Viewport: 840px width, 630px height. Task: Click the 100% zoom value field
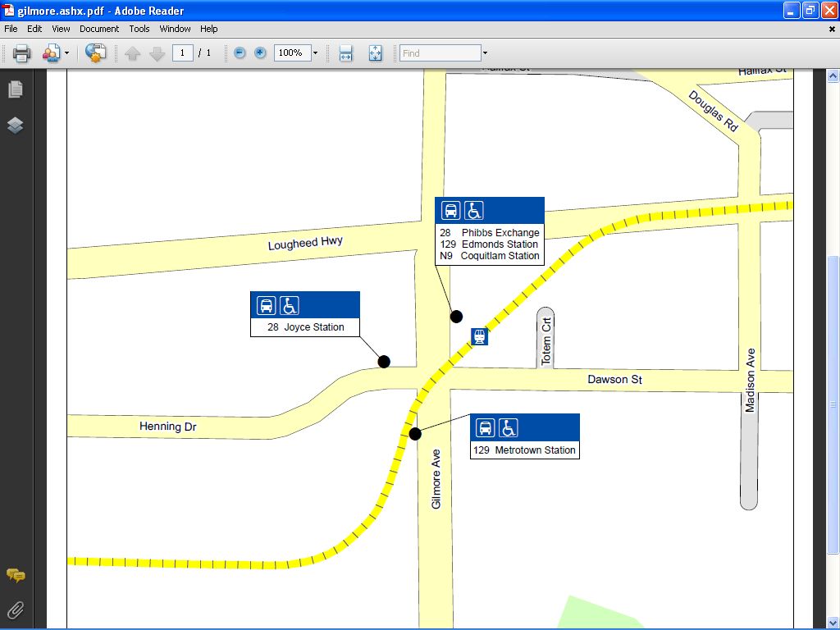coord(293,52)
